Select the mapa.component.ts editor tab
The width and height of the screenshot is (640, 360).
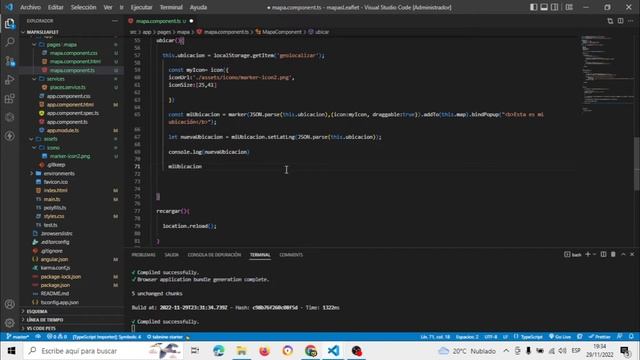pyautogui.click(x=160, y=21)
